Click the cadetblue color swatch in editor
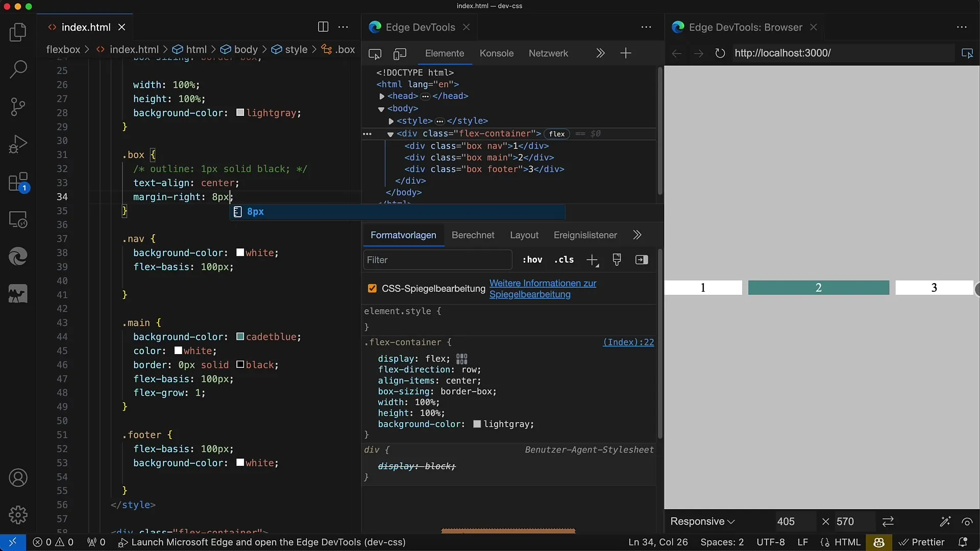Viewport: 980px width, 551px height. click(240, 337)
